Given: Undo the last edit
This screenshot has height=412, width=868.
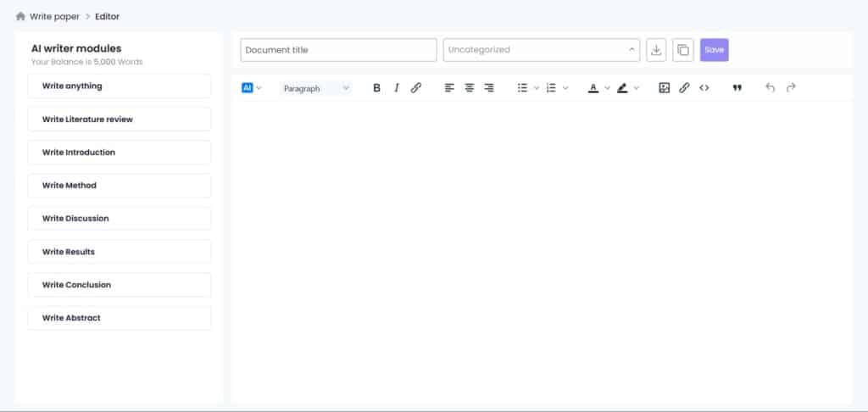Looking at the screenshot, I should (770, 88).
